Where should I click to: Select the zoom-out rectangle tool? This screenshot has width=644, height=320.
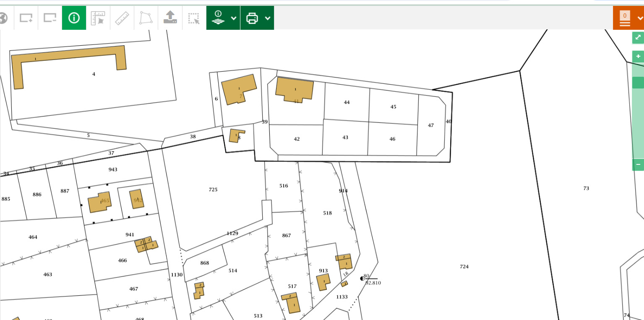pyautogui.click(x=50, y=18)
